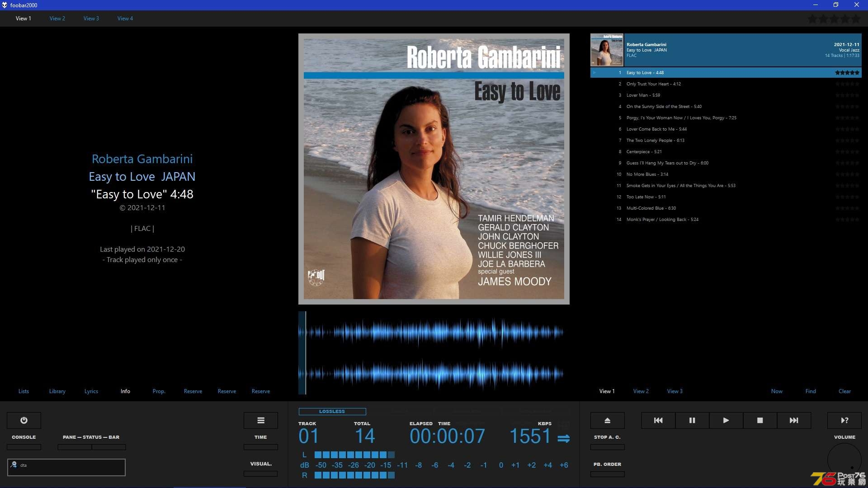868x488 pixels.
Task: Select track Guess I'll Hang My Tears out to Dry
Action: (x=726, y=163)
